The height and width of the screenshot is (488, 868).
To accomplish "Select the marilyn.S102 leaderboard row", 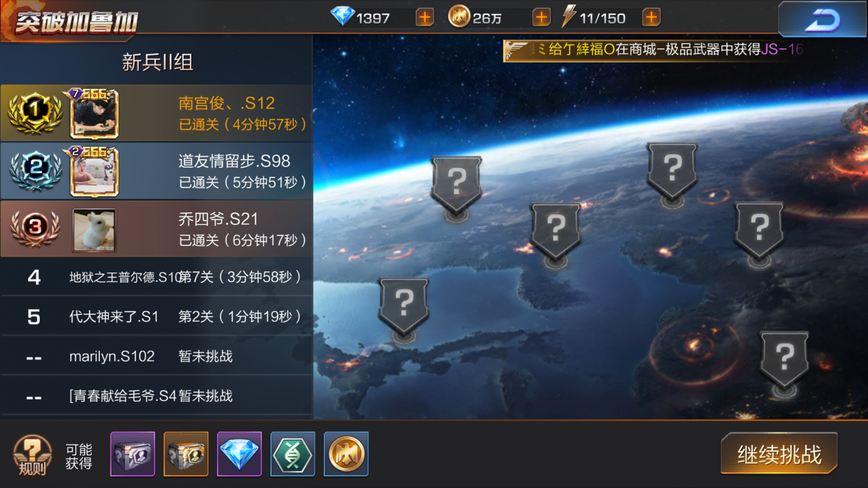I will (x=156, y=356).
